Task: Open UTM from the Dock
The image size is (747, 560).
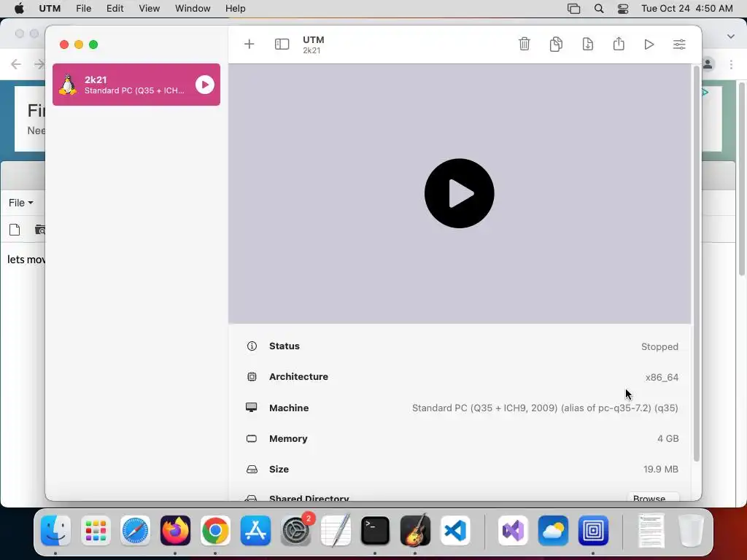Action: (x=593, y=531)
